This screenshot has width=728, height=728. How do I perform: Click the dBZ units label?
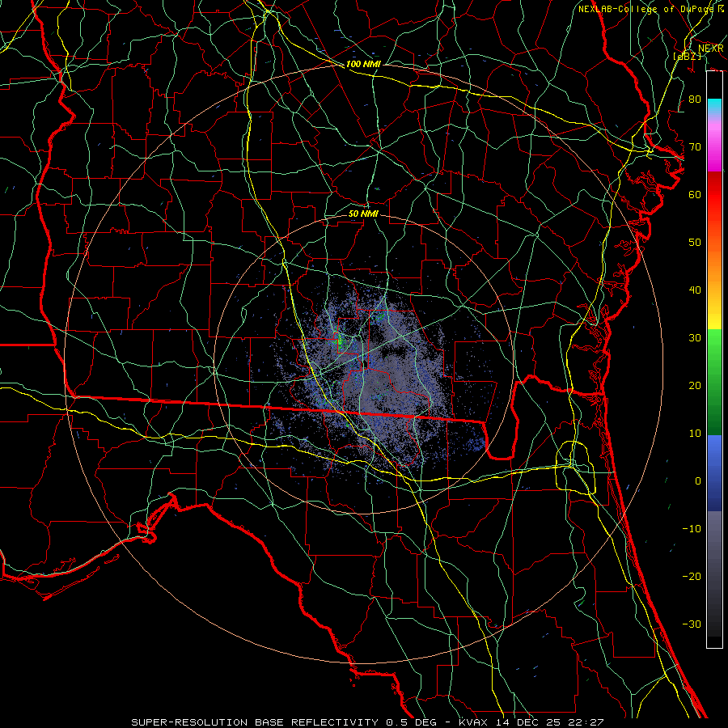coord(687,56)
